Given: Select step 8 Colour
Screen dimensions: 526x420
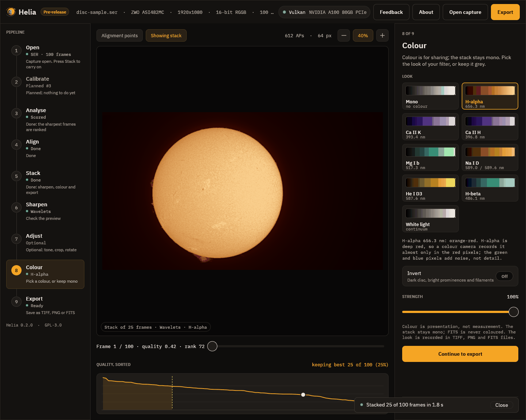Looking at the screenshot, I should pos(45,274).
